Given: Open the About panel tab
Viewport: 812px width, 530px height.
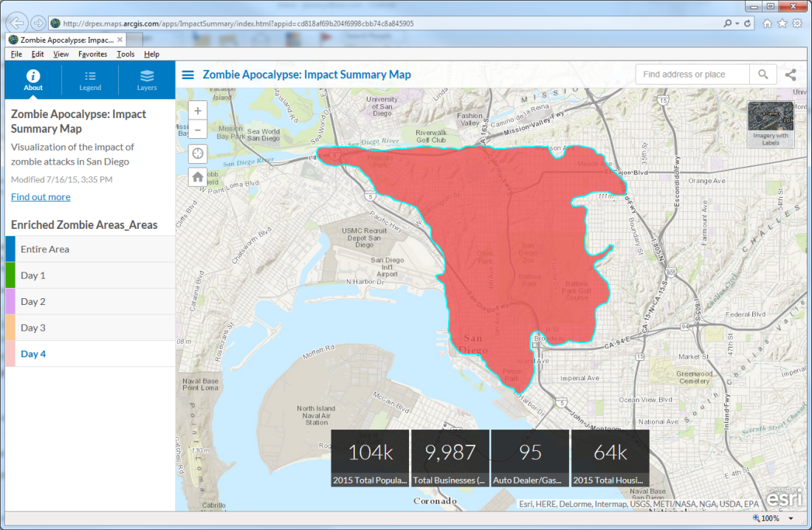Looking at the screenshot, I should [33, 80].
